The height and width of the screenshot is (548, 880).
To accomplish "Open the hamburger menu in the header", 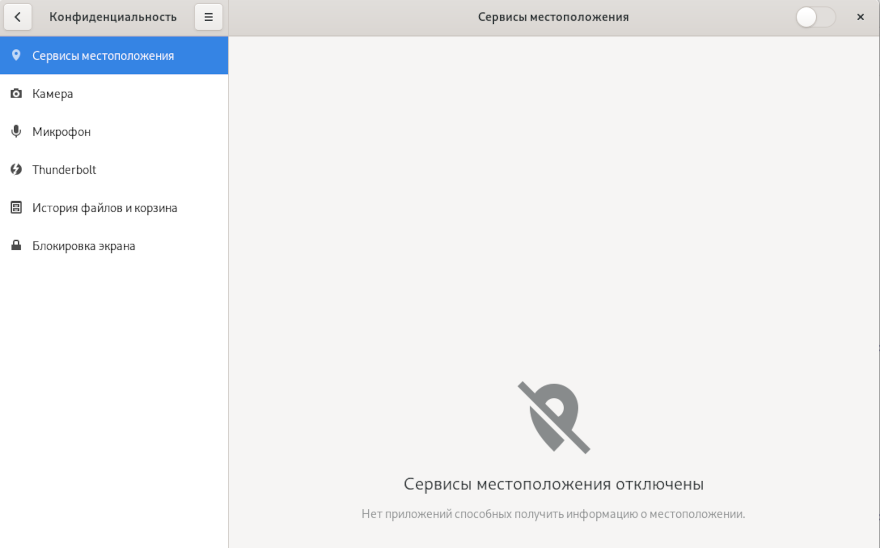I will click(208, 17).
